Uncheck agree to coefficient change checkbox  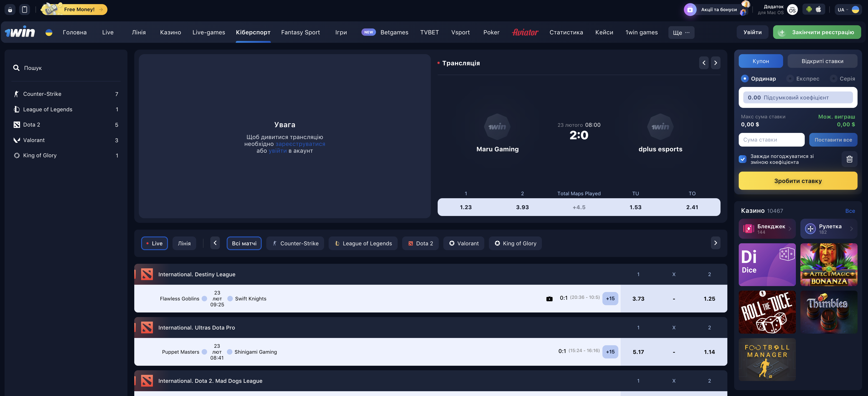click(x=743, y=159)
